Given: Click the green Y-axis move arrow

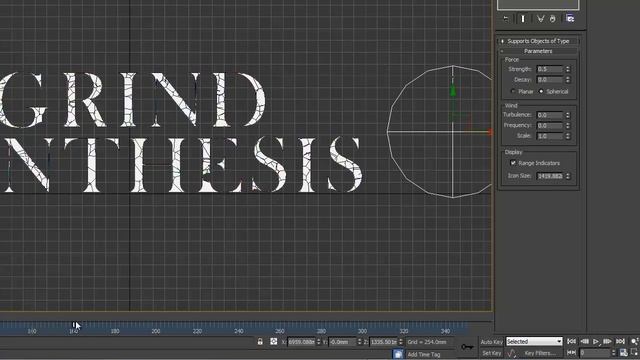Looking at the screenshot, I should (453, 90).
